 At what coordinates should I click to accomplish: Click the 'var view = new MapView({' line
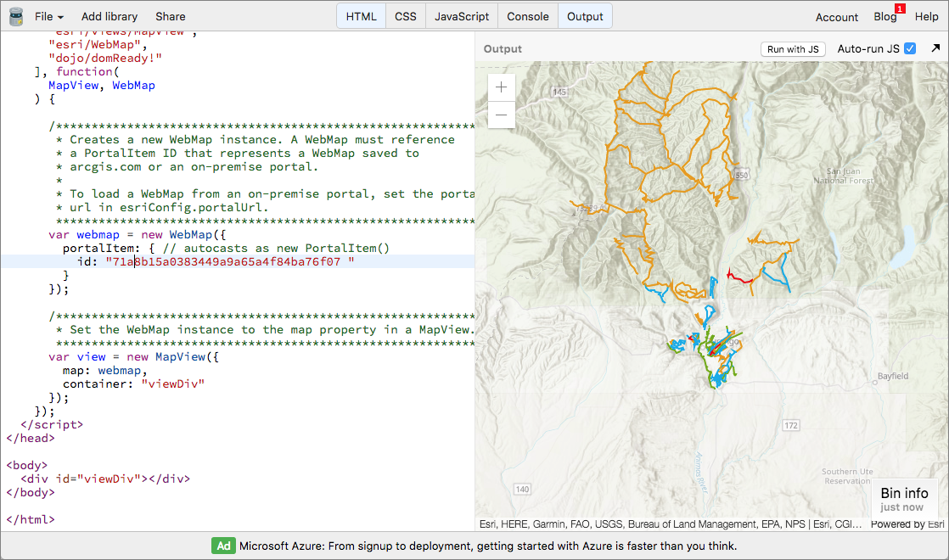[x=134, y=357]
